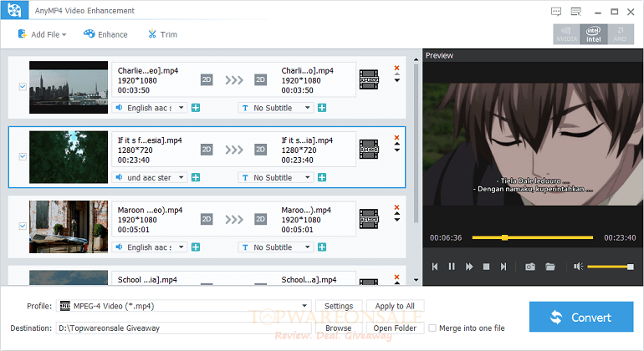Add subtitle to Maroon video
Image resolution: width=644 pixels, height=351 pixels.
(x=322, y=247)
